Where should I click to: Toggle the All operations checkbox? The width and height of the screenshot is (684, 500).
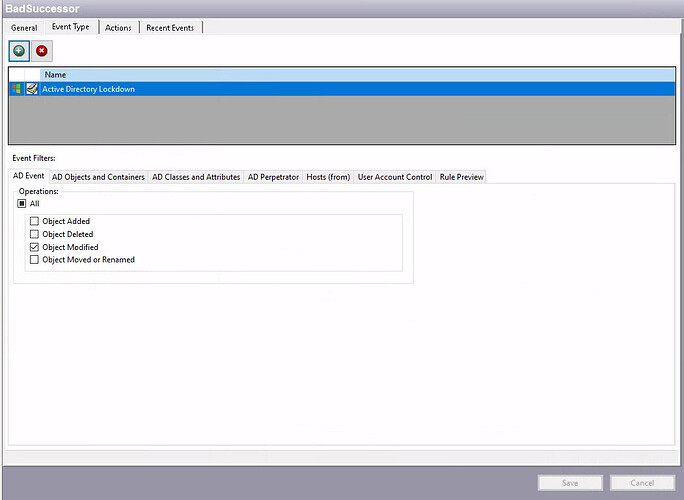pos(22,203)
